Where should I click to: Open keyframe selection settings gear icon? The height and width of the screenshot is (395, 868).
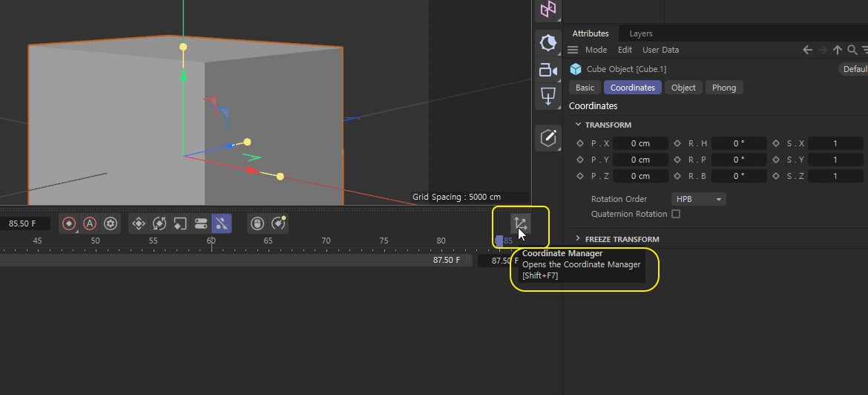click(111, 223)
